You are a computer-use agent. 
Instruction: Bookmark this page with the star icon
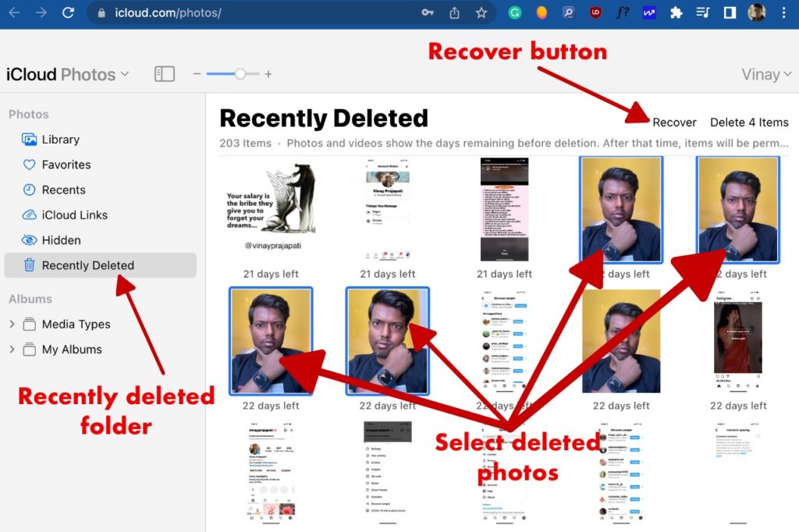pos(481,12)
